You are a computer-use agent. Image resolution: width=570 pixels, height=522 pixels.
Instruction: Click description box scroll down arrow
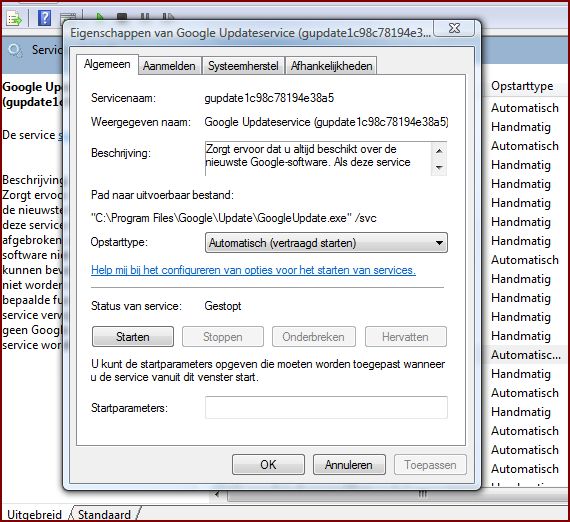[x=439, y=168]
